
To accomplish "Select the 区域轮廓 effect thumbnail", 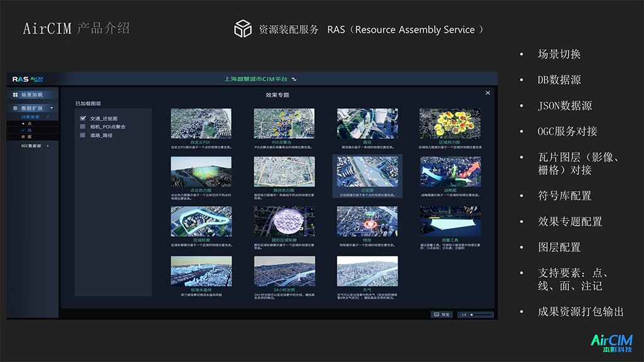I will click(201, 221).
